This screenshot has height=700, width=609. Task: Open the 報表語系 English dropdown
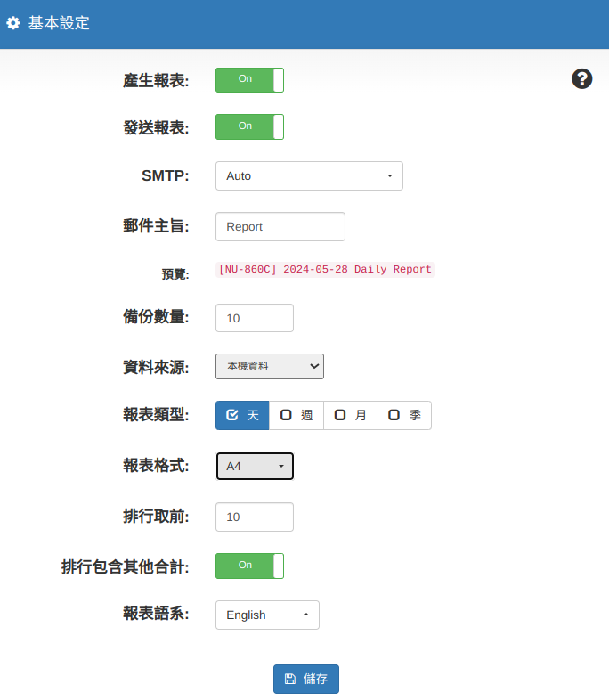point(267,615)
